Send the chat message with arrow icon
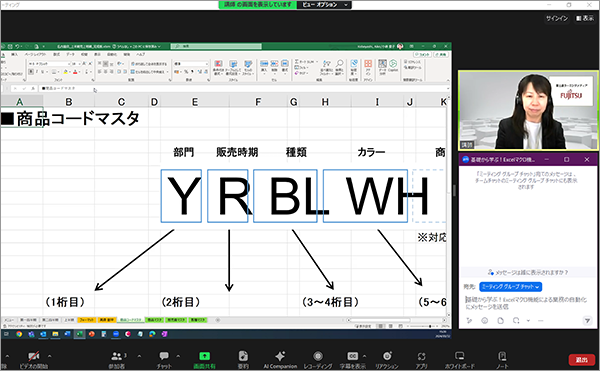Image resolution: width=600 pixels, height=371 pixels. tap(587, 321)
